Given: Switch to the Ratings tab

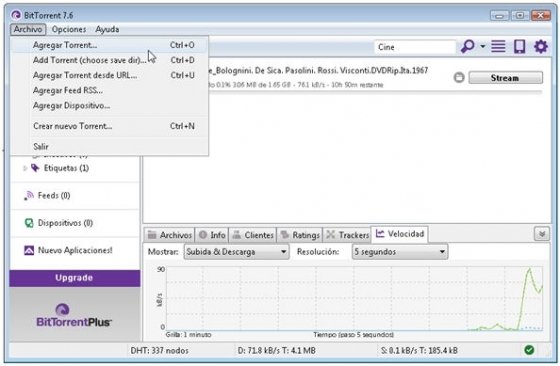Looking at the screenshot, I should [300, 235].
